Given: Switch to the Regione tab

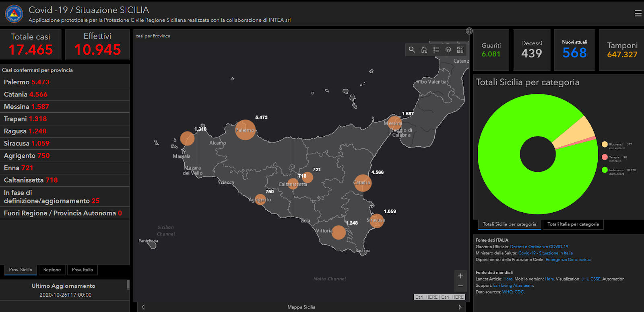Looking at the screenshot, I should pyautogui.click(x=52, y=270).
